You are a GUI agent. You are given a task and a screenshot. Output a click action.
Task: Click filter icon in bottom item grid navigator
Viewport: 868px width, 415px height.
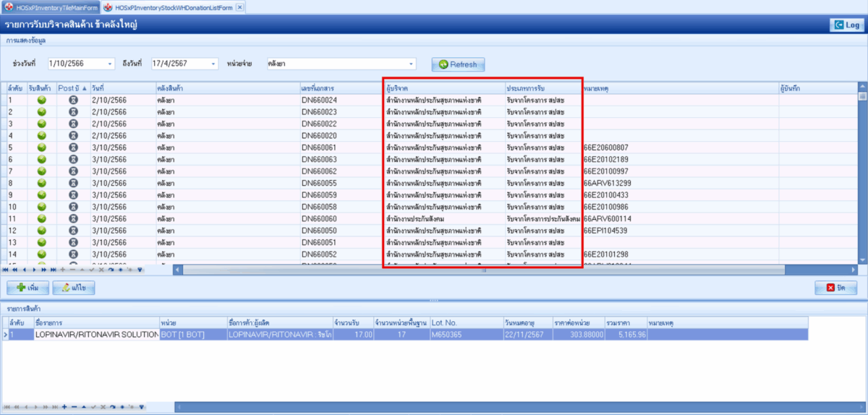(x=140, y=407)
